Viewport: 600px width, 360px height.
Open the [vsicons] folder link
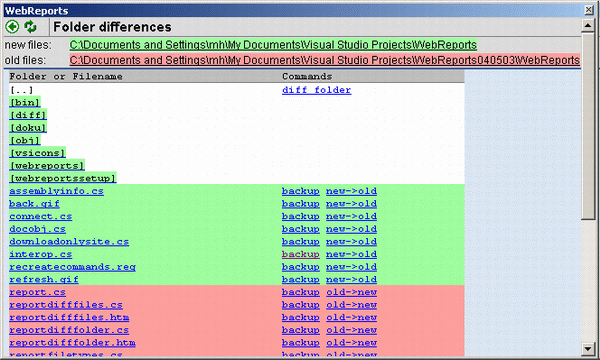(x=38, y=153)
